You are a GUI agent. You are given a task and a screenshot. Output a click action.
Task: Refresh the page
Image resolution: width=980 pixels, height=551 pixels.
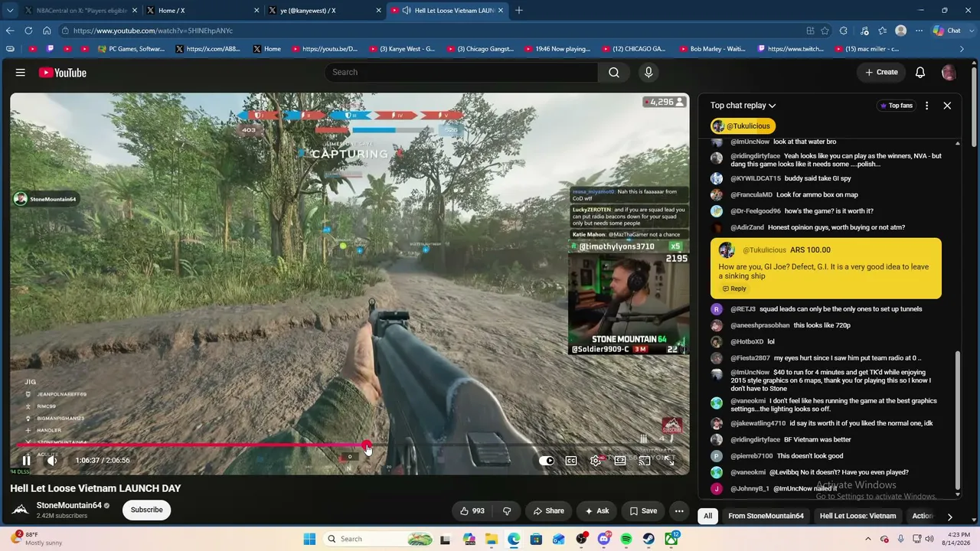(x=28, y=31)
